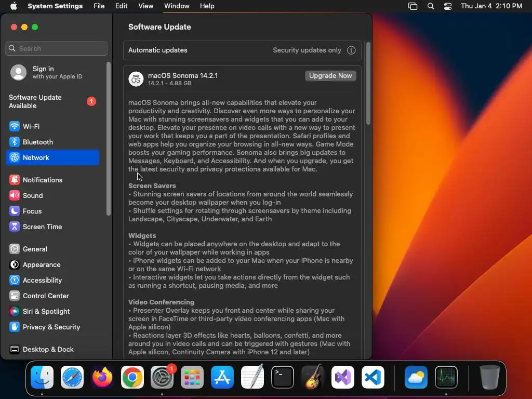Open Siri & Spotlight settings
This screenshot has height=399, width=532.
point(52,312)
